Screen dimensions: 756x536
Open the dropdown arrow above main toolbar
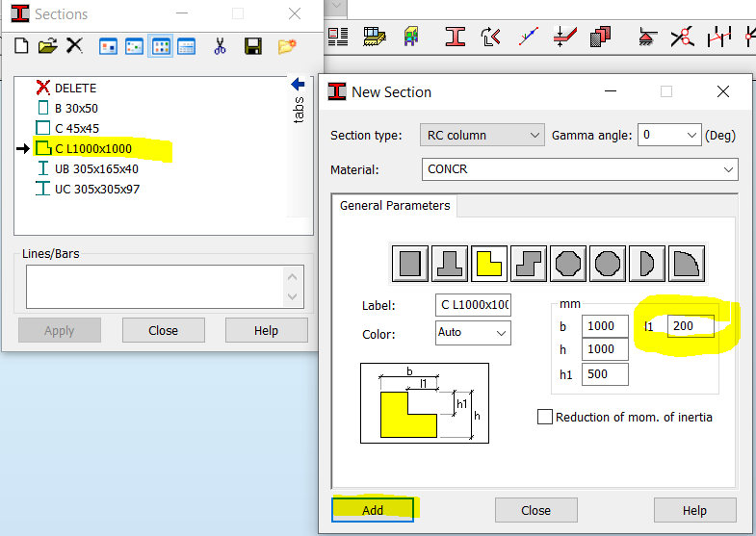click(336, 7)
